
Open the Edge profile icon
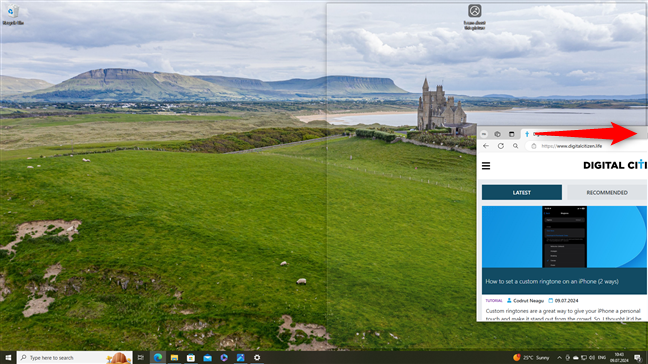click(484, 134)
